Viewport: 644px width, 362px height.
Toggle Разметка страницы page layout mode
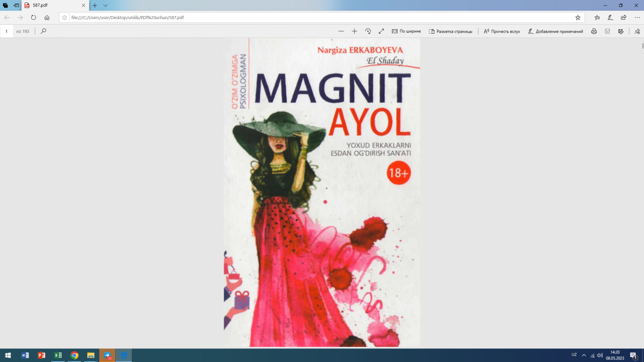[451, 31]
